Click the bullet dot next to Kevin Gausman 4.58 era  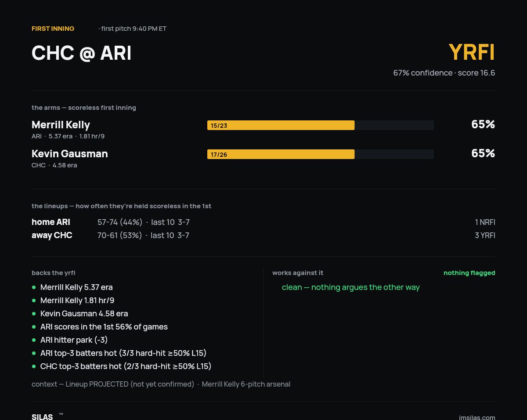pos(34,314)
